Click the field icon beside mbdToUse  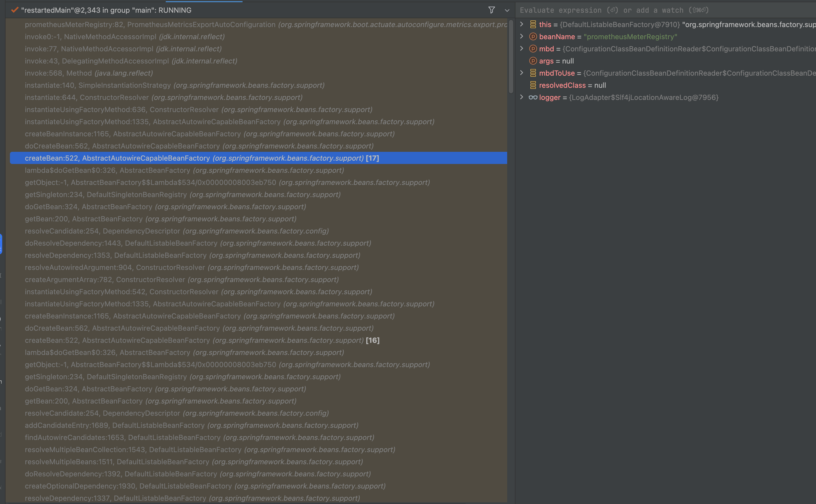tap(533, 73)
